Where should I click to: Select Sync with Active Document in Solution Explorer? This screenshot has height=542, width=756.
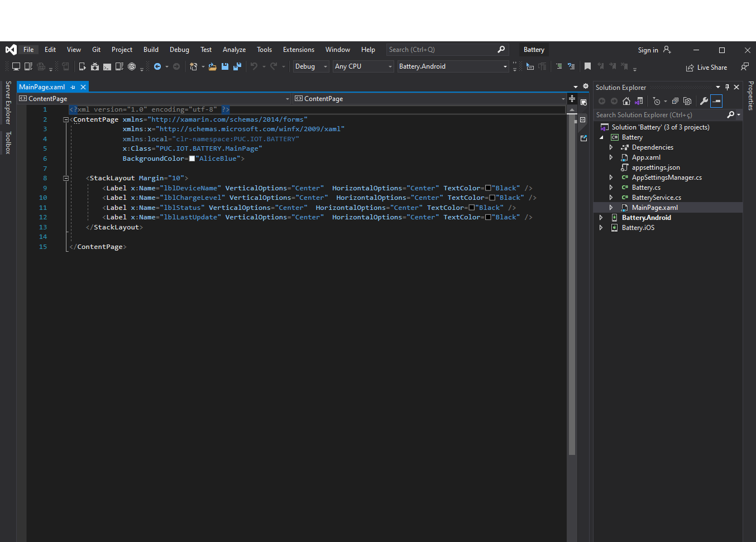[639, 101]
